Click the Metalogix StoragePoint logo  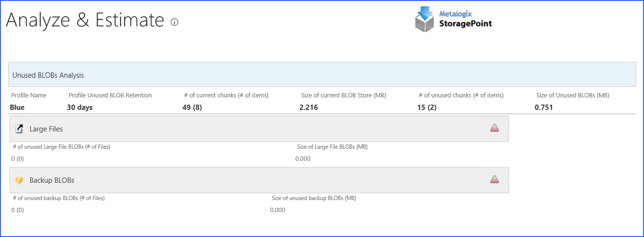(453, 20)
